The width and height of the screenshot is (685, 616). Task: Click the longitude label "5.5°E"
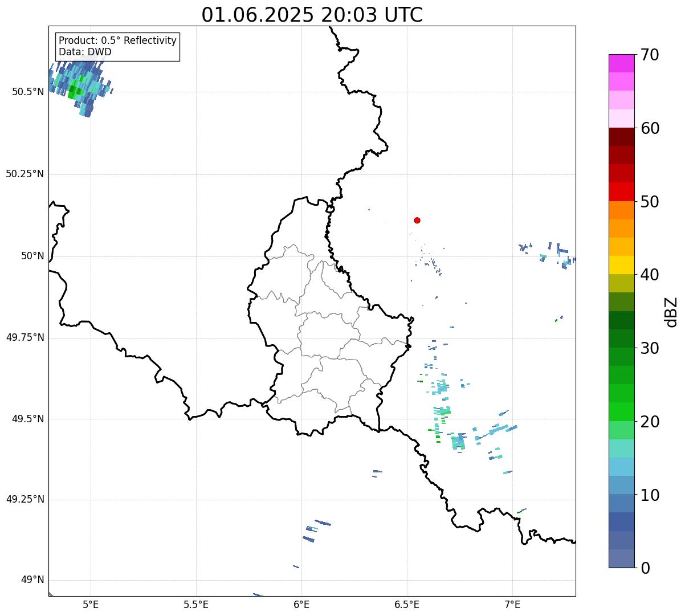(196, 605)
